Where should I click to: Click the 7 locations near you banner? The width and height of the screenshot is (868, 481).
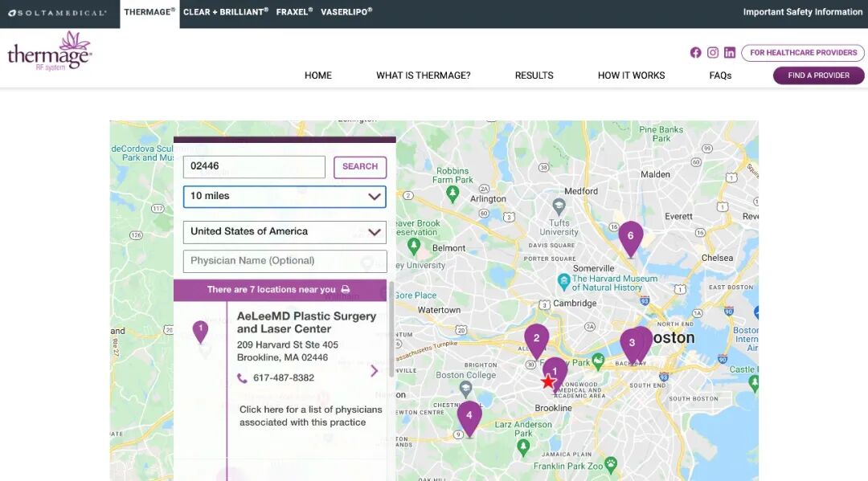280,290
